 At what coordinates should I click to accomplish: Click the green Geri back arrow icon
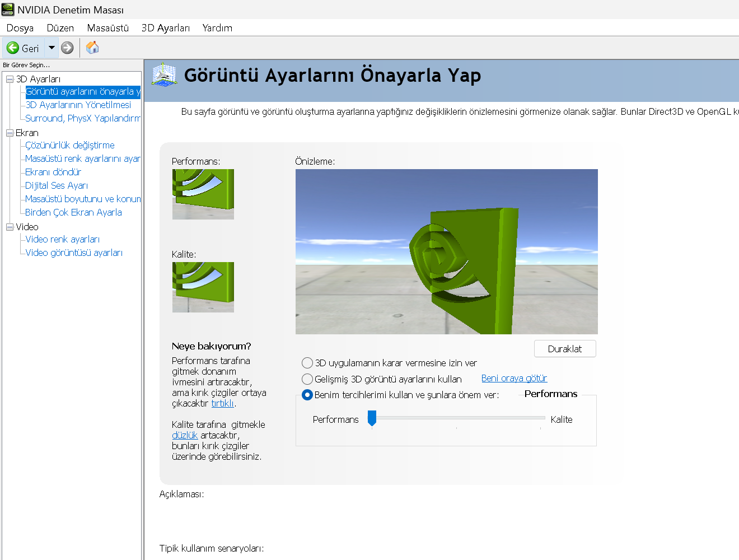[x=12, y=48]
